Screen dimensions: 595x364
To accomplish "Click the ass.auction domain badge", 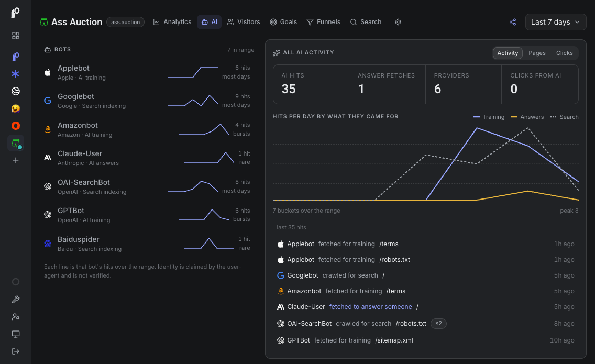I will coord(125,23).
